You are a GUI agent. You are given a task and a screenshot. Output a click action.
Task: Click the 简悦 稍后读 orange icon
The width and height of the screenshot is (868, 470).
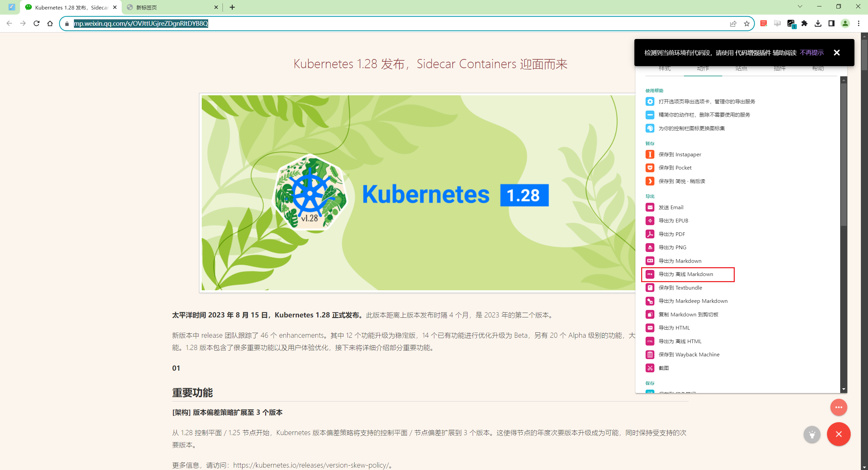click(x=650, y=181)
